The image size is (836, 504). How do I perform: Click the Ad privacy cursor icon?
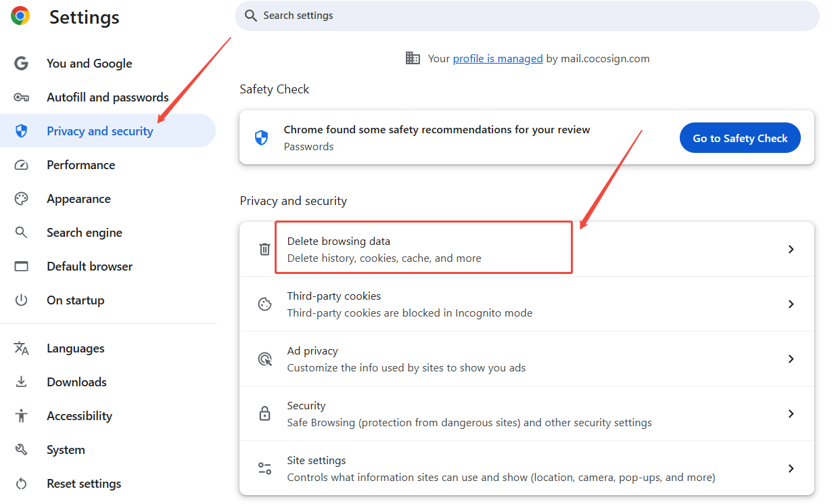(x=265, y=359)
